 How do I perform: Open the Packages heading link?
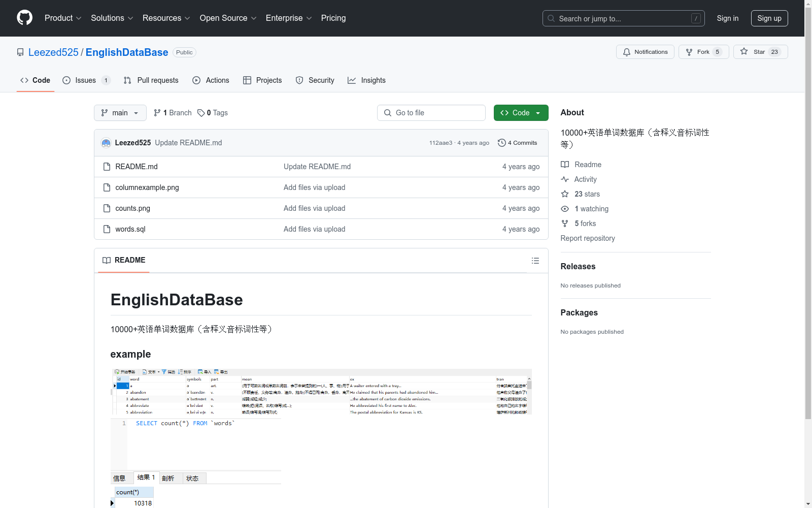579,312
